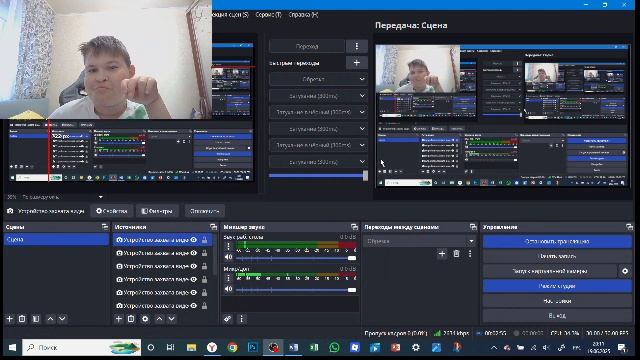Click Начать запись button
This screenshot has width=640, height=360.
[557, 256]
